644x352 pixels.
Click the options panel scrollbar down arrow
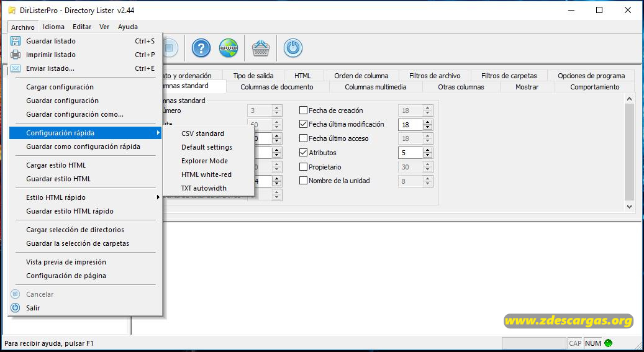click(x=629, y=207)
